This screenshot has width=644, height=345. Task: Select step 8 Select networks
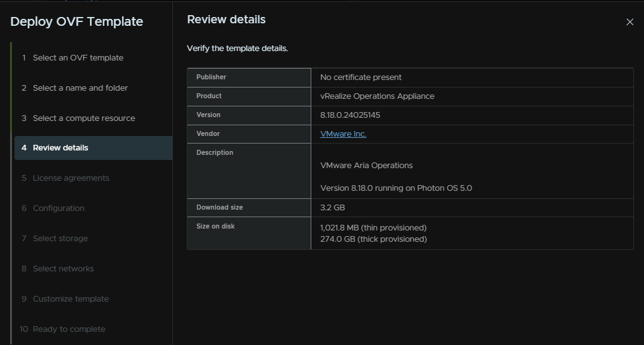(x=57, y=269)
